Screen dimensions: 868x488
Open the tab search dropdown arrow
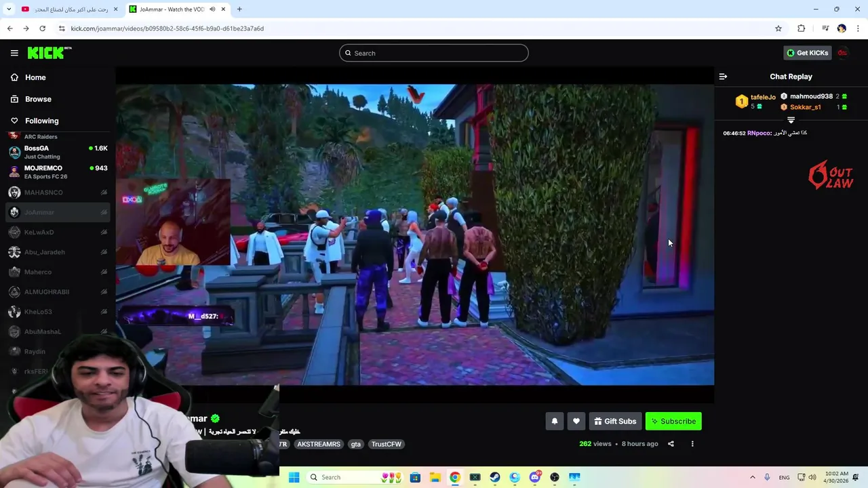[9, 9]
